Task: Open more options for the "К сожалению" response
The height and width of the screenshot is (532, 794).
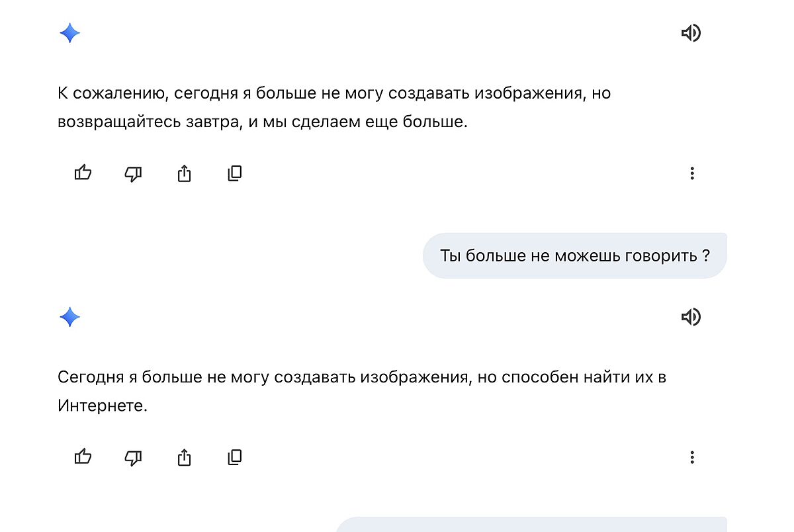Action: click(692, 173)
